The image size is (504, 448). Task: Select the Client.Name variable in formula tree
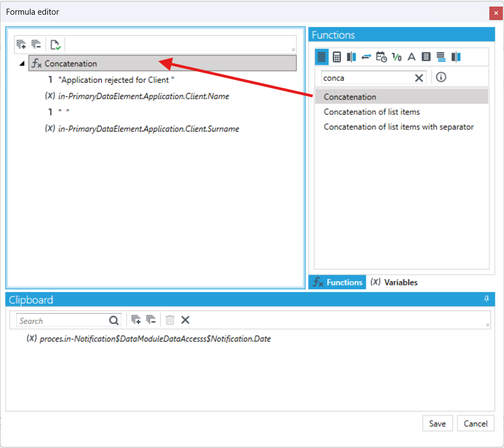click(x=144, y=96)
